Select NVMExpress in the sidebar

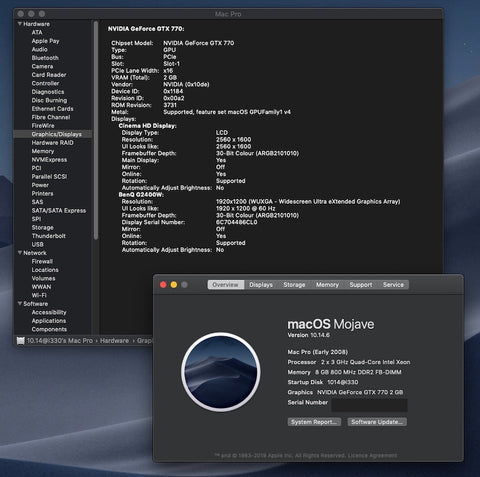[x=49, y=160]
